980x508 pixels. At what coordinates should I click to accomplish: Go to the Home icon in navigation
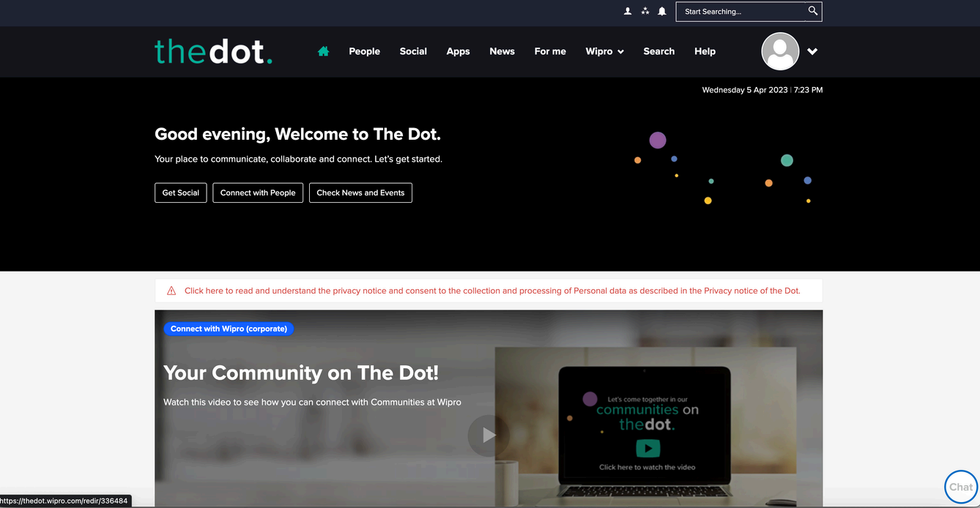pos(323,51)
